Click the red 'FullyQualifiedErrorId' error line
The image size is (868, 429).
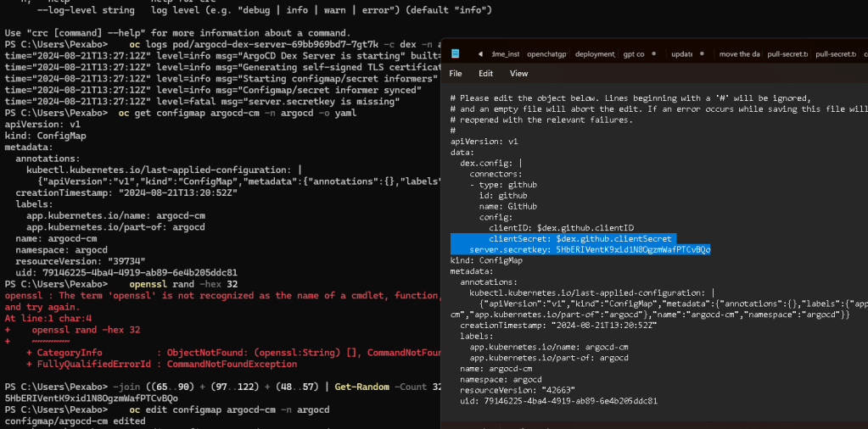162,365
